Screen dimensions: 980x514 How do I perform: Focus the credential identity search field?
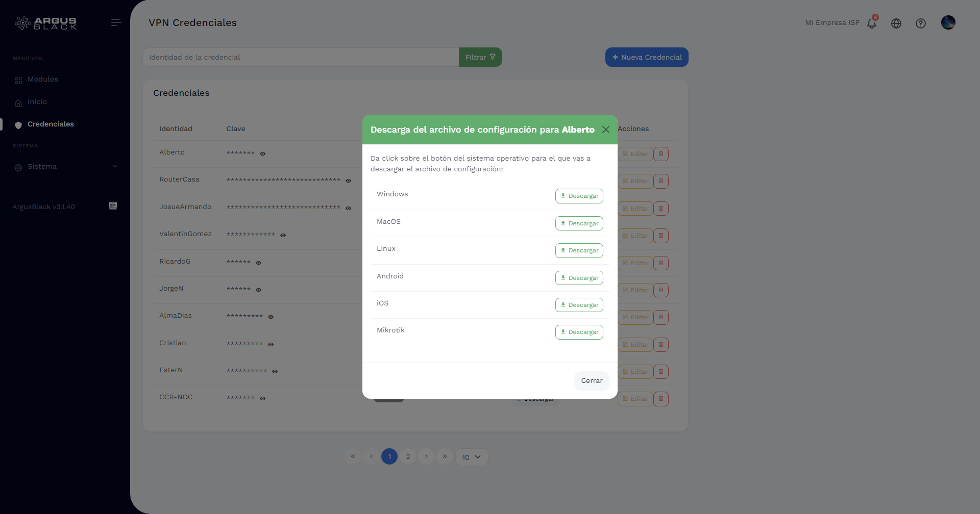pos(301,57)
